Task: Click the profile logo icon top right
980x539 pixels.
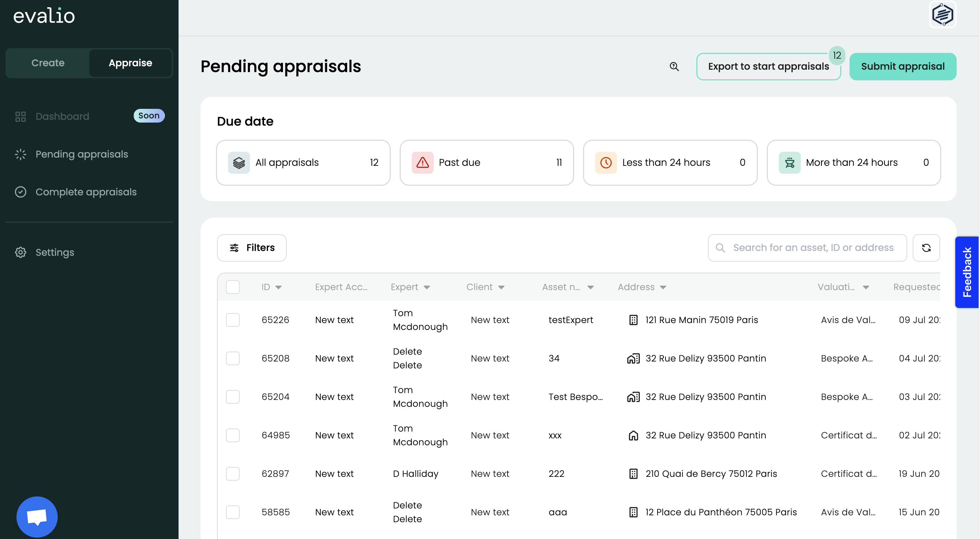Action: click(942, 14)
